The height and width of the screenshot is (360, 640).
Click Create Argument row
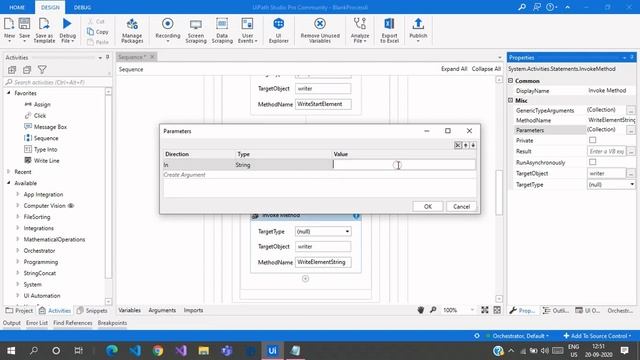point(320,175)
